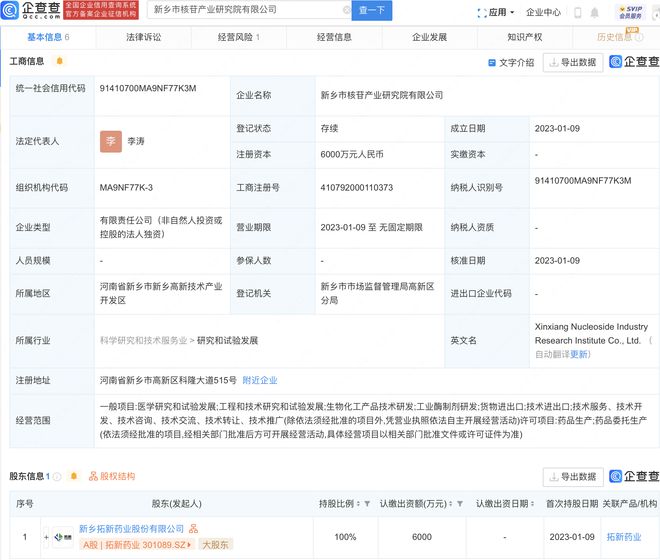660x560 pixels.
Task: Open the 认缴出资额 column filter icon
Action: pyautogui.click(x=460, y=504)
